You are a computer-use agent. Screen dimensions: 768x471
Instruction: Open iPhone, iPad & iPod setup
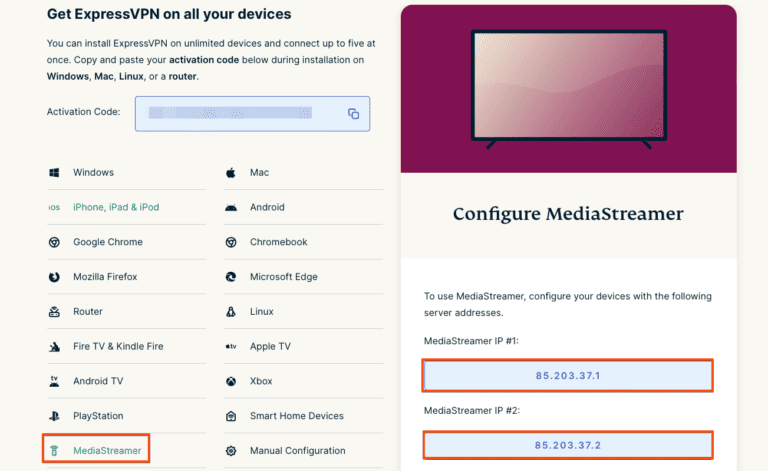tap(116, 207)
